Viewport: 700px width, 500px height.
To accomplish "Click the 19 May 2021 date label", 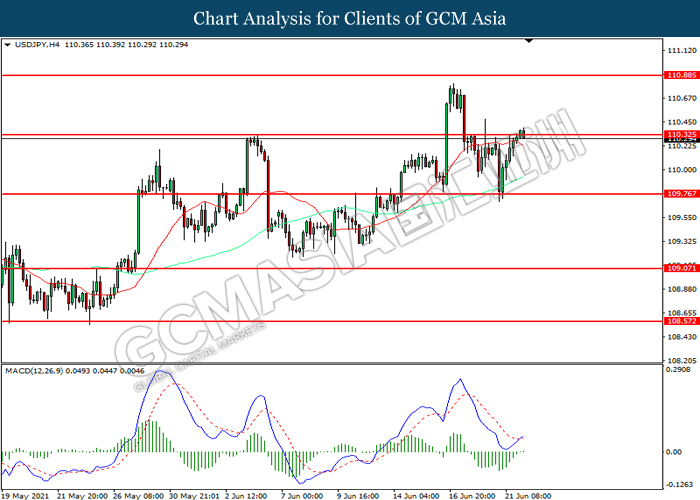I will [x=25, y=496].
